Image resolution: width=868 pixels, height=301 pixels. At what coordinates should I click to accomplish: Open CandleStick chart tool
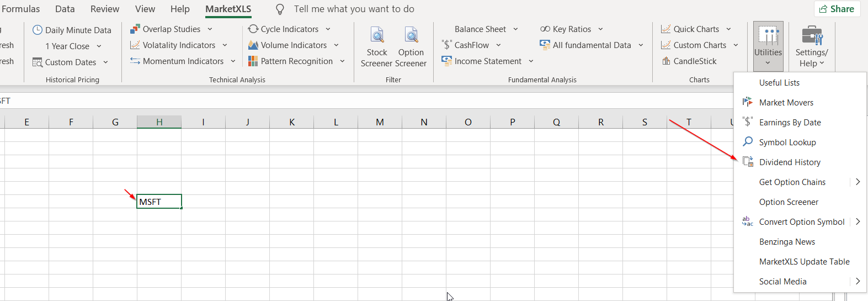pyautogui.click(x=689, y=61)
